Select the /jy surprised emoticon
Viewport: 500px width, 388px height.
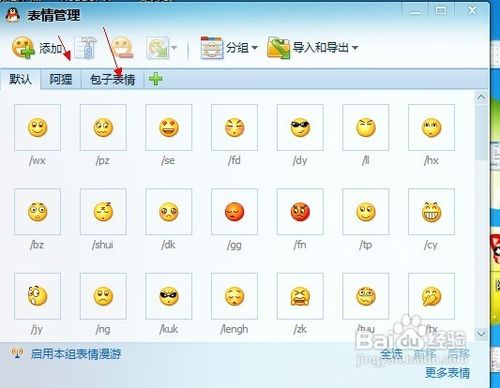click(37, 296)
